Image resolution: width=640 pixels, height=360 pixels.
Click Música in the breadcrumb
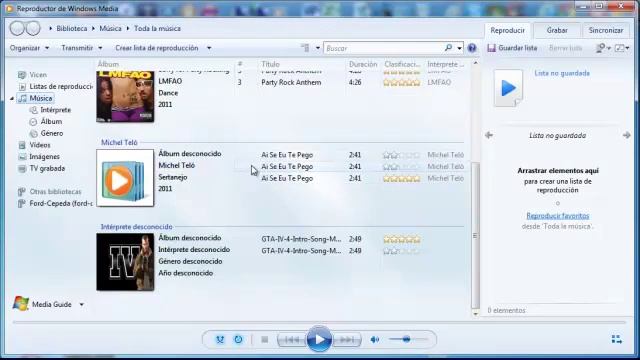(x=110, y=29)
